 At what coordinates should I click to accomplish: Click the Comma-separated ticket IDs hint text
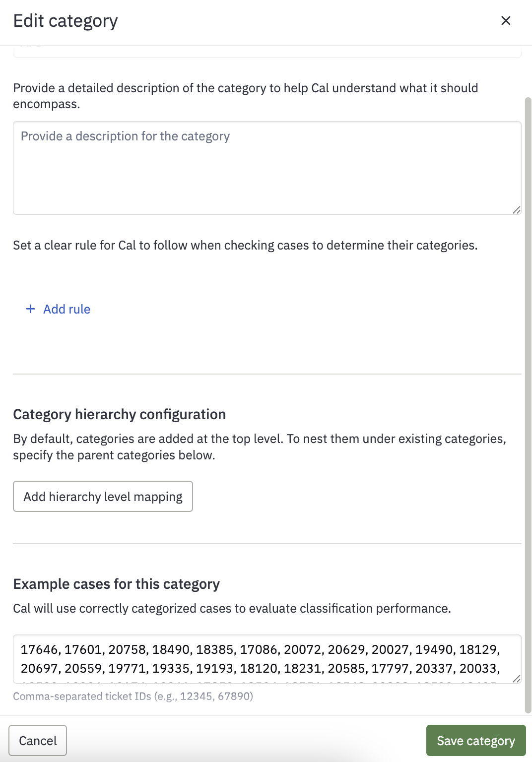tap(133, 697)
